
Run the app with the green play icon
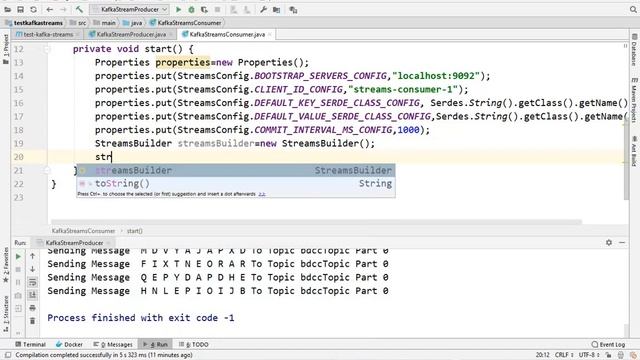[178, 9]
